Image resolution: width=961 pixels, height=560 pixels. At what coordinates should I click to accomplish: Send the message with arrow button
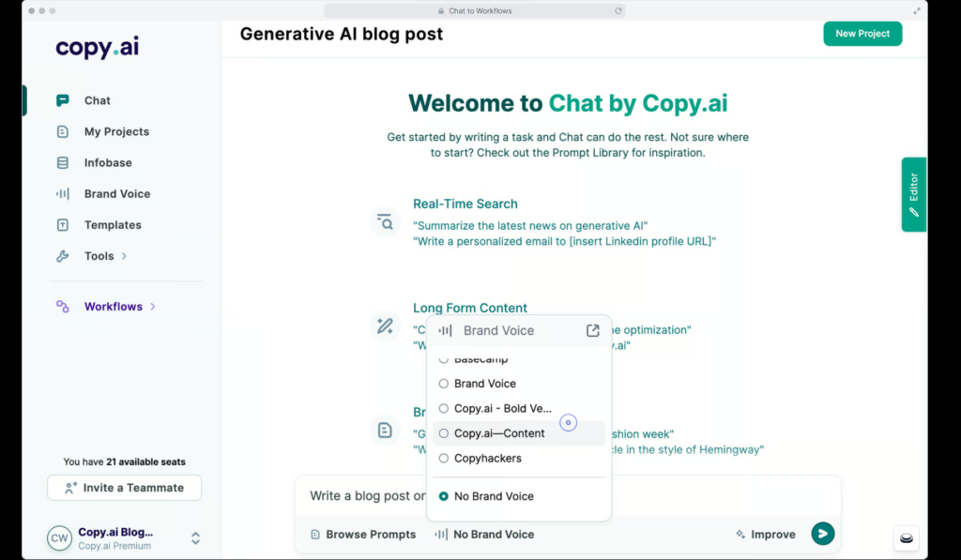click(x=822, y=534)
